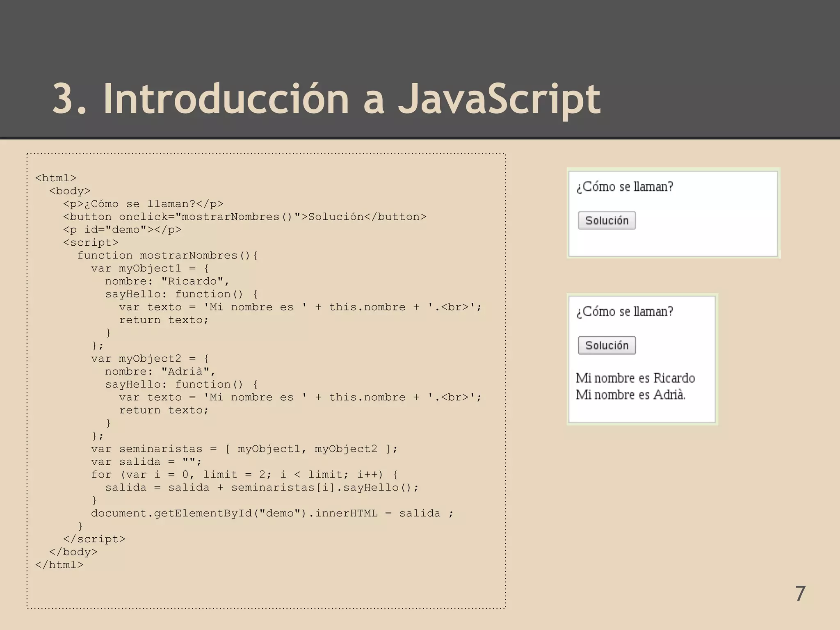This screenshot has height=630, width=840.
Task: Click the for loop 'limit = 2' line
Action: [244, 475]
